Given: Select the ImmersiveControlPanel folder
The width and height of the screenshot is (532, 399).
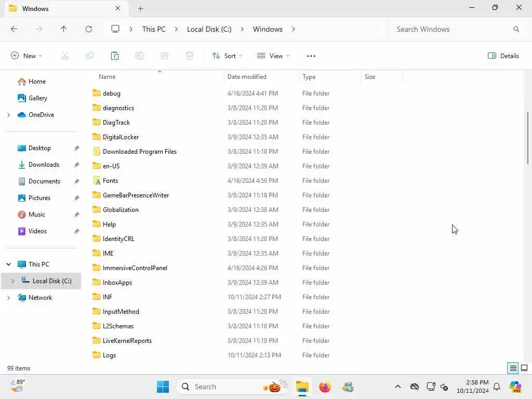Looking at the screenshot, I should [x=135, y=268].
